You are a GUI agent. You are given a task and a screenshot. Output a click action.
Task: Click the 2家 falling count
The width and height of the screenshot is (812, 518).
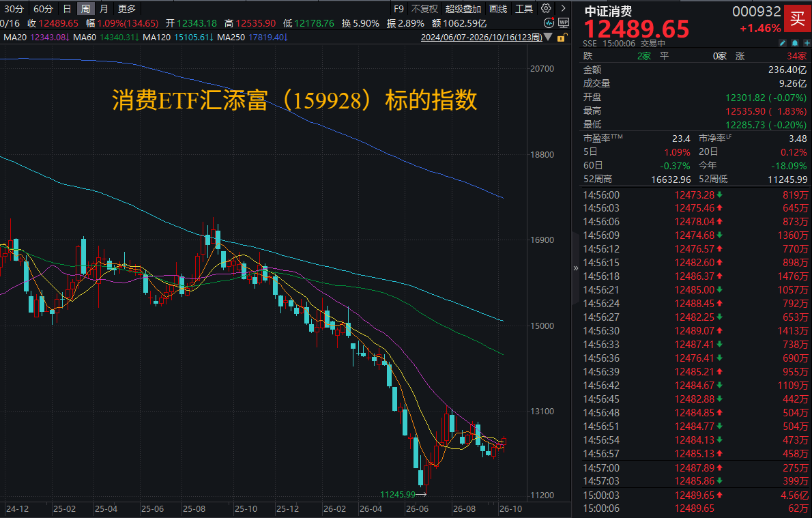[x=644, y=56]
